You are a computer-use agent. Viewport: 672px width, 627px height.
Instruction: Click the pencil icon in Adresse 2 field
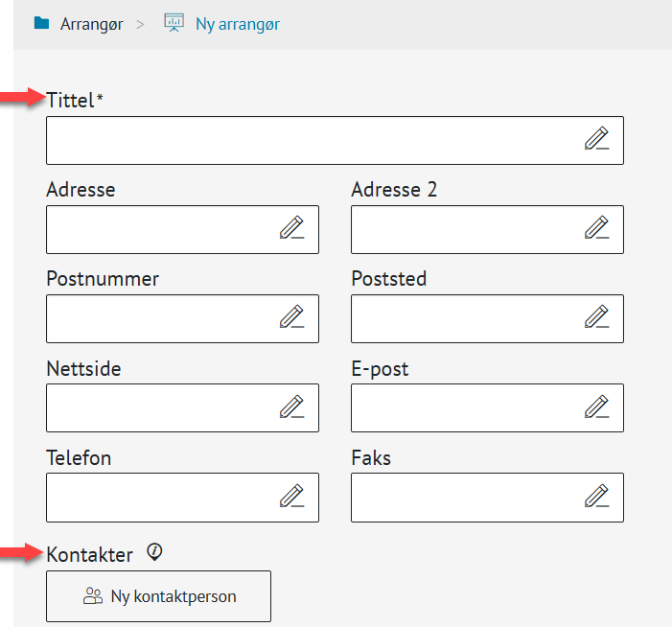596,229
